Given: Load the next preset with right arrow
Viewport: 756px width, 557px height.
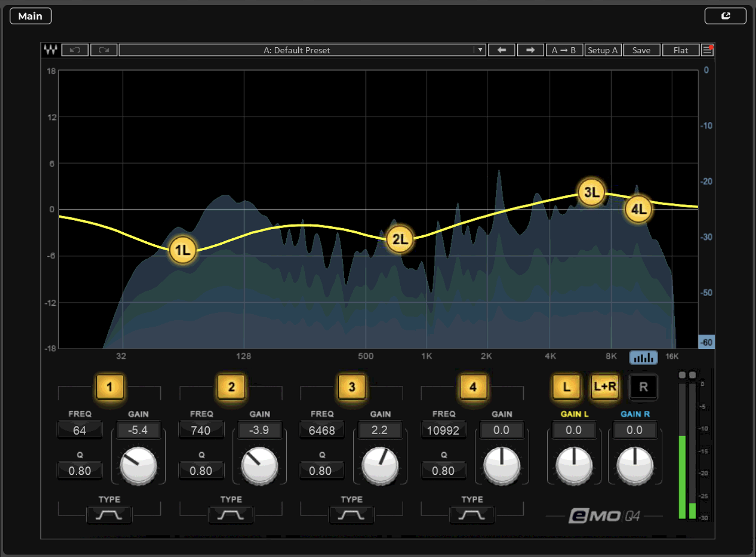Looking at the screenshot, I should point(530,50).
